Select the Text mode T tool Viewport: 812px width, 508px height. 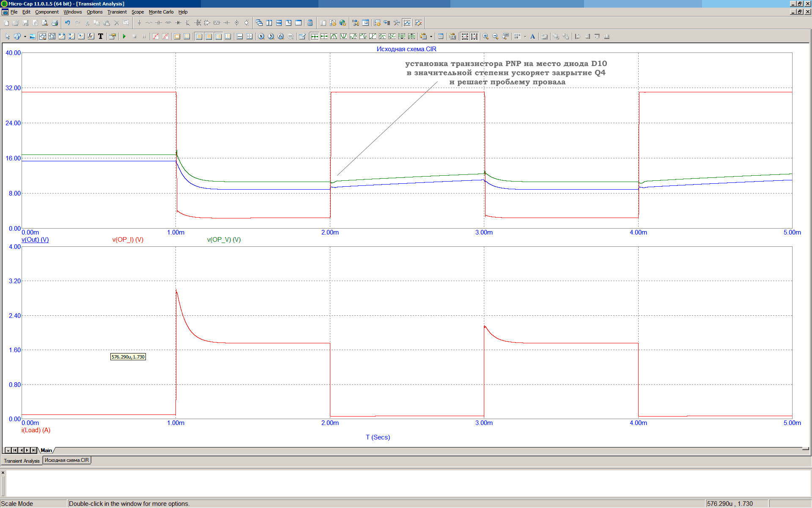click(101, 37)
